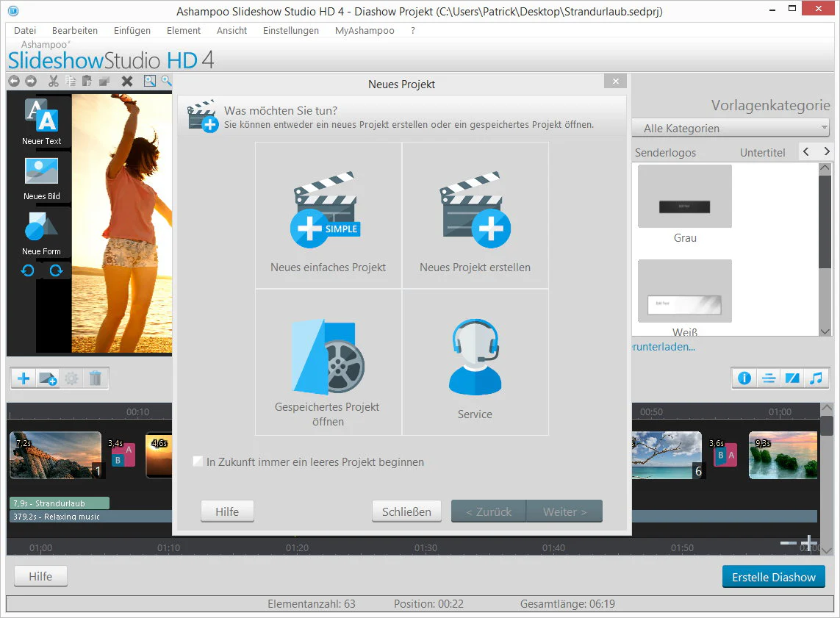Select the Grau template thumbnail
The width and height of the screenshot is (840, 618).
[685, 196]
